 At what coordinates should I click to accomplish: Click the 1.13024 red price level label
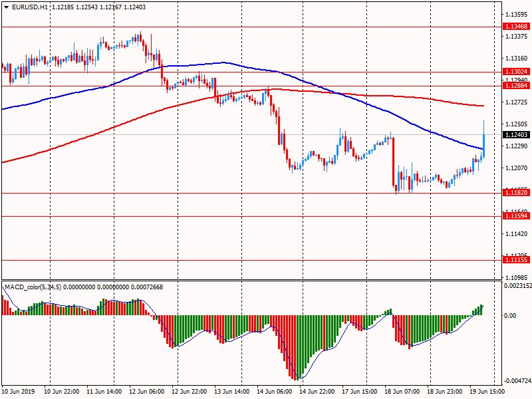[516, 72]
